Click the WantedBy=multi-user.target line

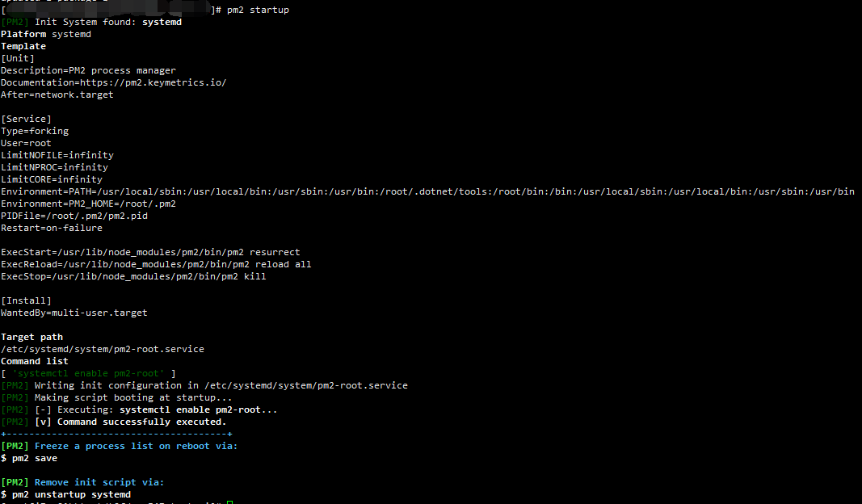pyautogui.click(x=74, y=313)
